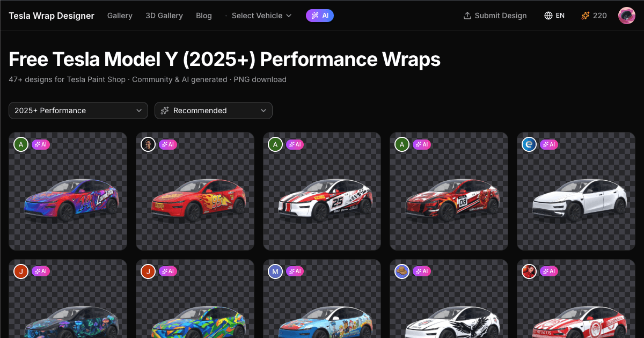The height and width of the screenshot is (338, 644).
Task: Click the globe language icon
Action: click(548, 16)
